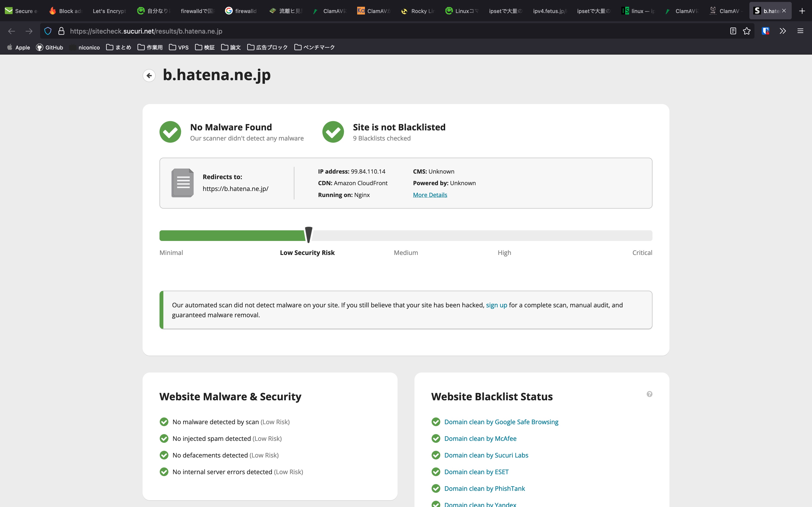Image resolution: width=812 pixels, height=507 pixels.
Task: Click the circular back arrow beside b.hatena.ne.jp heading
Action: (x=149, y=75)
